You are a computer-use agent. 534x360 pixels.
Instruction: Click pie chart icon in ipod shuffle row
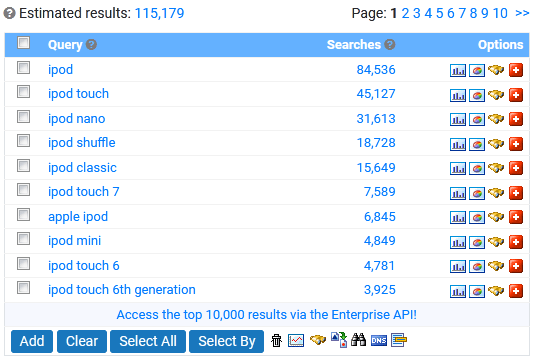click(x=477, y=144)
